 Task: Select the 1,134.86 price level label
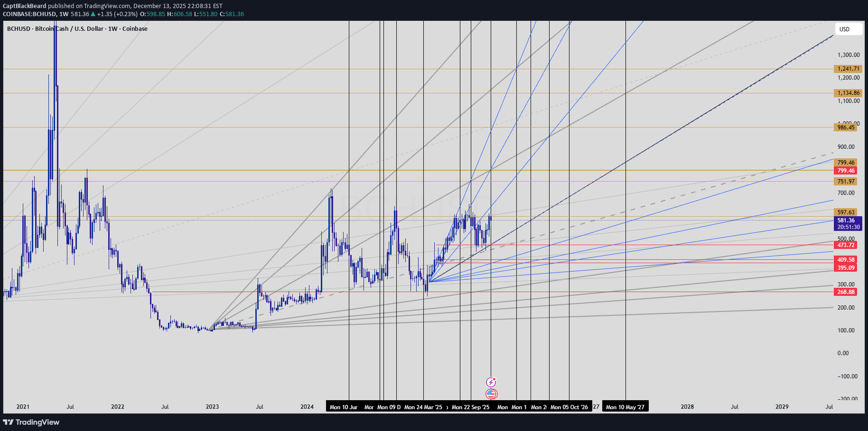tap(848, 93)
